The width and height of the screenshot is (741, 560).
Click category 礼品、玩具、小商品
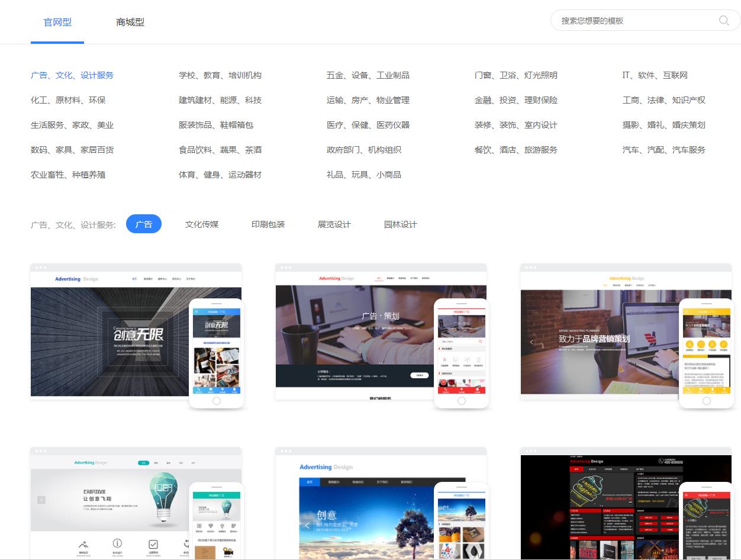click(364, 175)
